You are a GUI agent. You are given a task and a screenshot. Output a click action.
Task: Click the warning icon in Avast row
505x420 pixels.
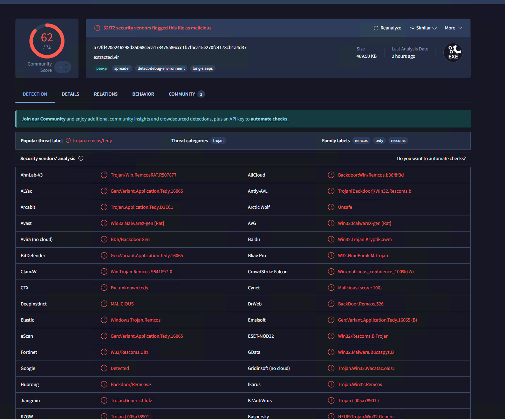coord(104,223)
